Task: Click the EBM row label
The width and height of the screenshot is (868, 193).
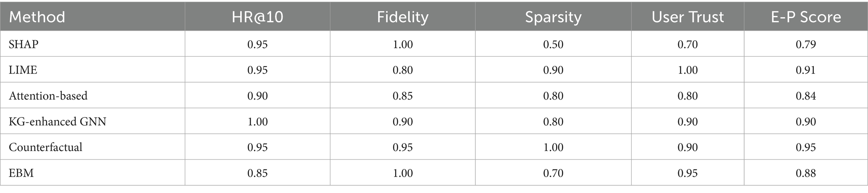Action: [21, 173]
